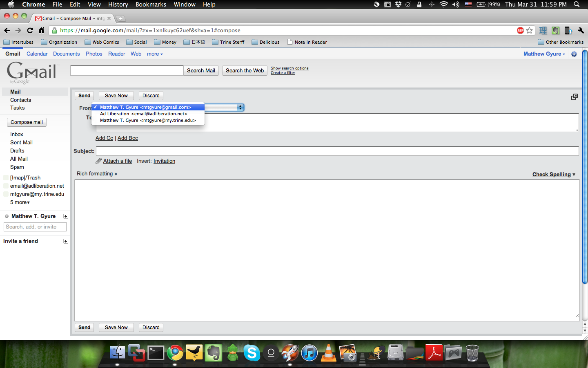588x368 pixels.
Task: Expand the '5 more' labels list
Action: tap(20, 202)
